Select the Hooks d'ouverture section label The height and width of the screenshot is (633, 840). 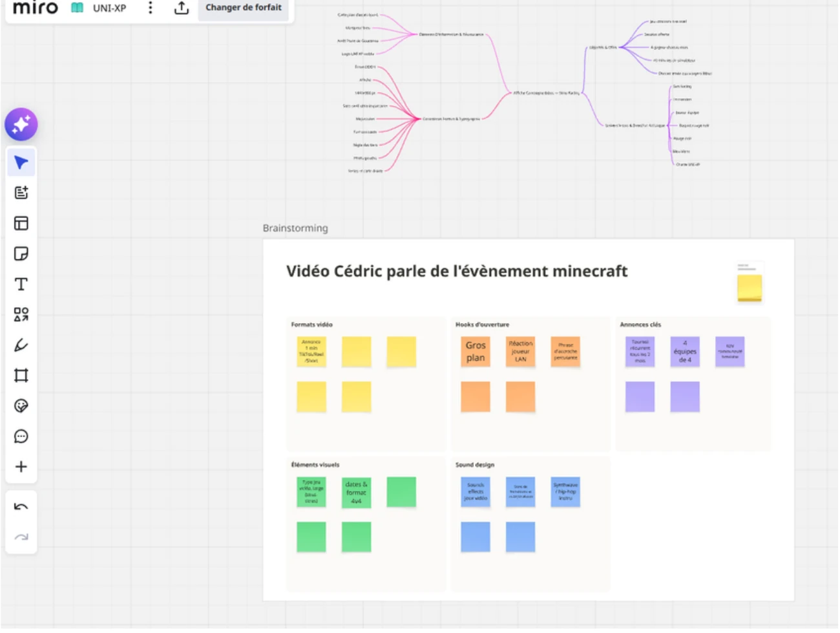(482, 325)
